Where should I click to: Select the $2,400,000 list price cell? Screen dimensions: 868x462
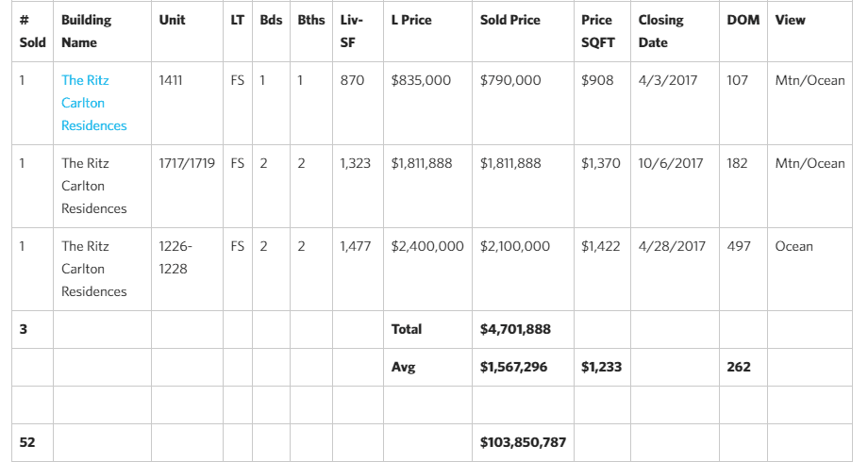click(427, 246)
